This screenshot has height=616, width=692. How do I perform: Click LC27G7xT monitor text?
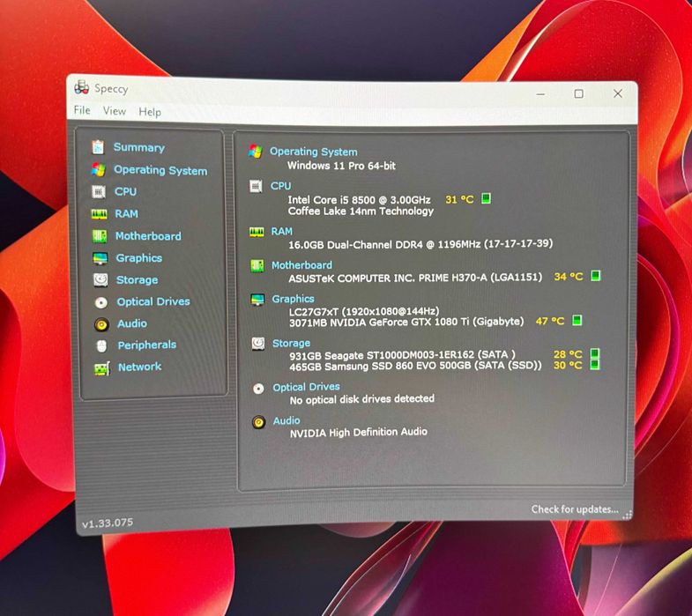pos(364,311)
